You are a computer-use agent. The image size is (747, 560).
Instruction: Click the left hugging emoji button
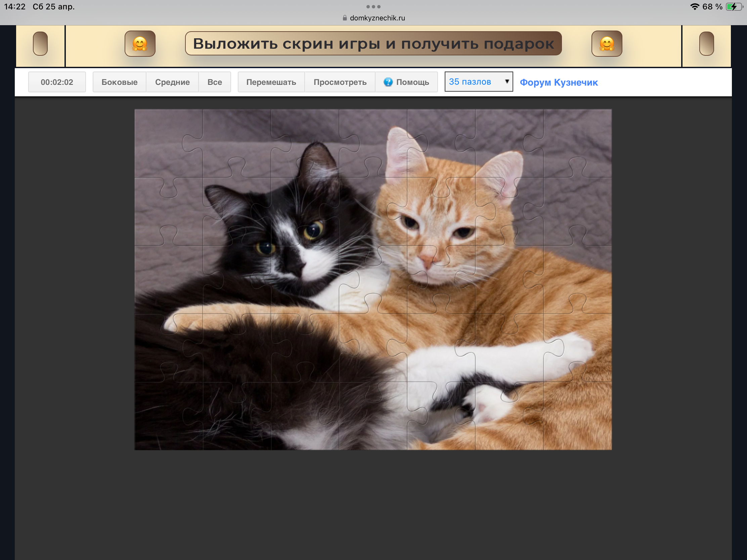[x=140, y=44]
